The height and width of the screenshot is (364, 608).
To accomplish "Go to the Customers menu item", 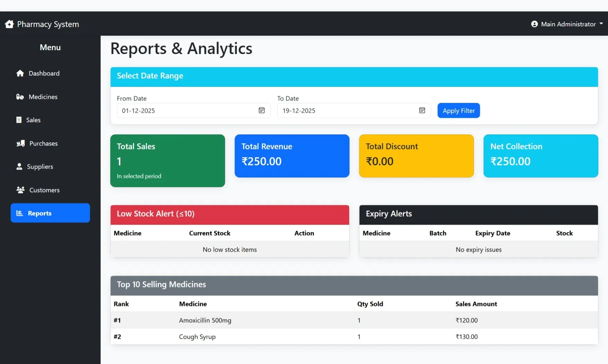I will tap(44, 190).
